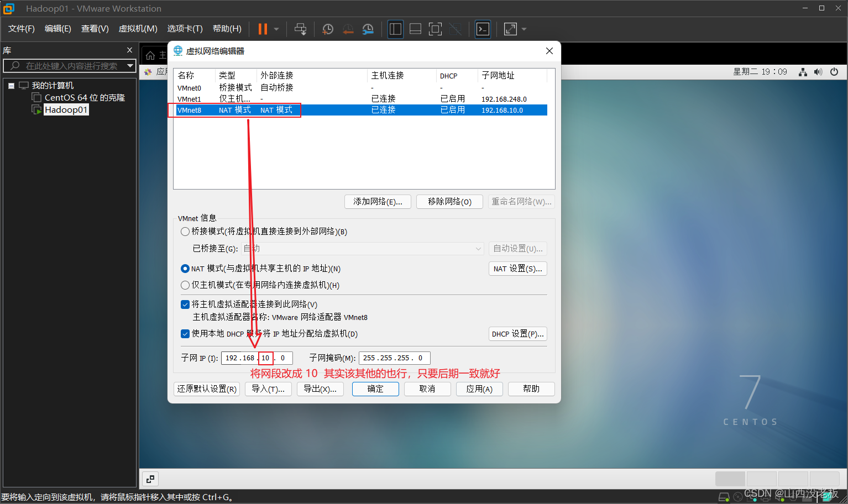This screenshot has width=848, height=504.
Task: Click the window list icon in guest
Action: [x=150, y=479]
